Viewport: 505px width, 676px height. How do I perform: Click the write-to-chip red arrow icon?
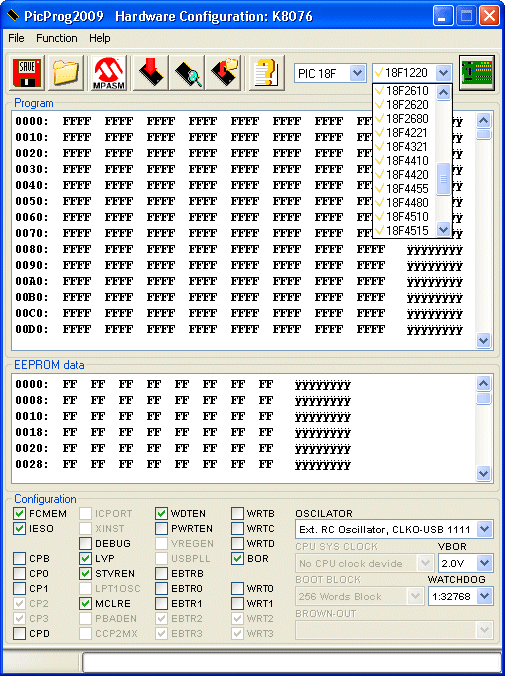151,73
